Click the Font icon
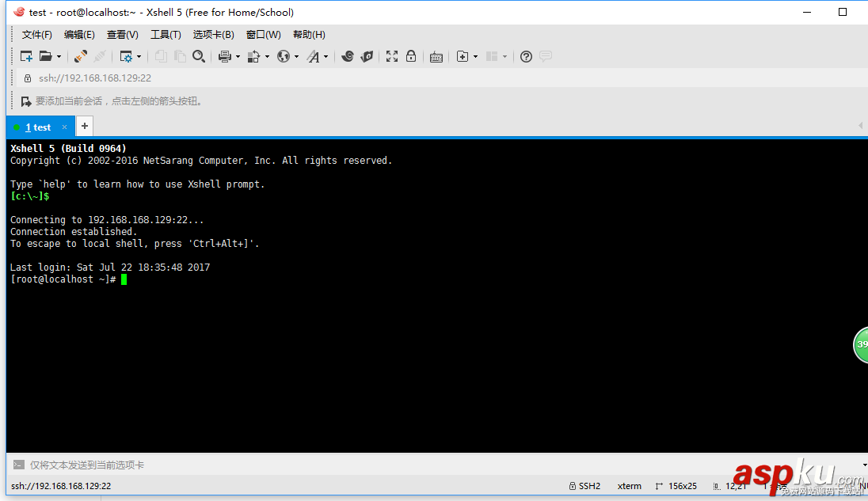The image size is (868, 501). coord(314,56)
